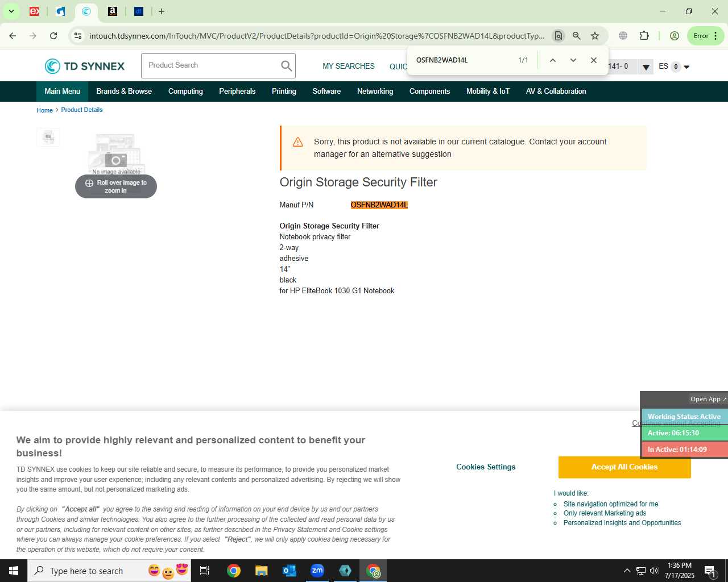Click 'Site navigation optimized for me' option
Screen dimensions: 728x582
[x=611, y=504]
